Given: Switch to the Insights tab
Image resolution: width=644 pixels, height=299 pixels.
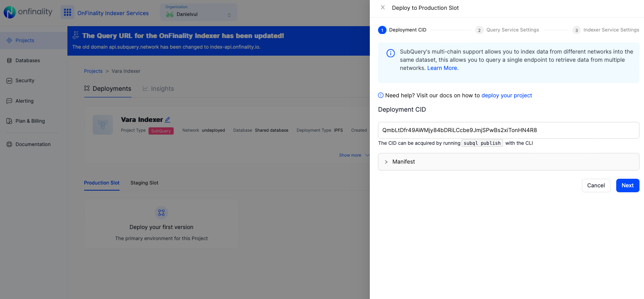Looking at the screenshot, I should pos(158,89).
